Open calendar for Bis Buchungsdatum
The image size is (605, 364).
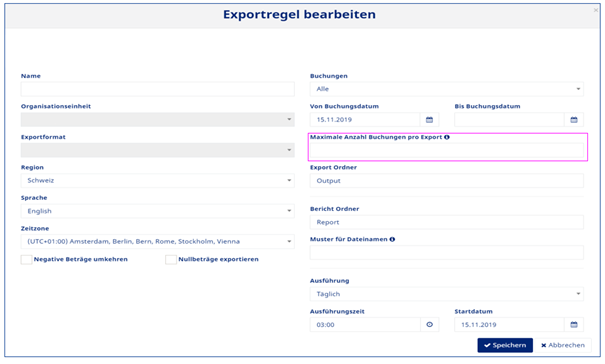(574, 120)
